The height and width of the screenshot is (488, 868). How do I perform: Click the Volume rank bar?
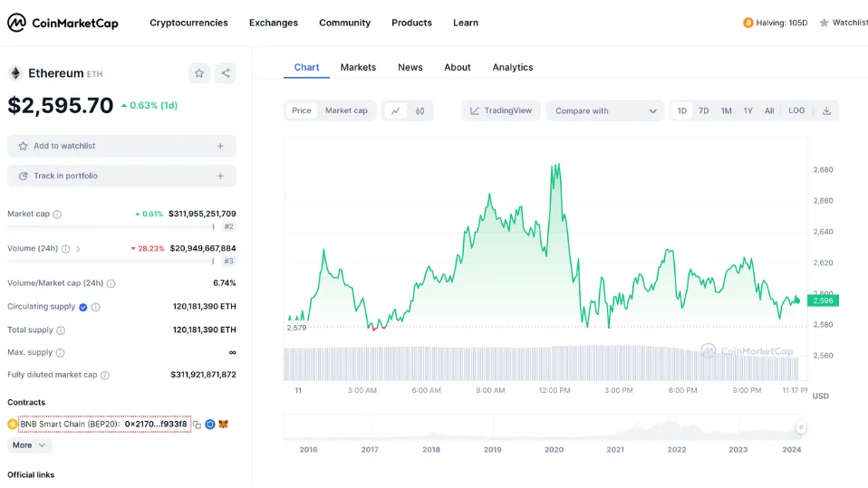111,261
